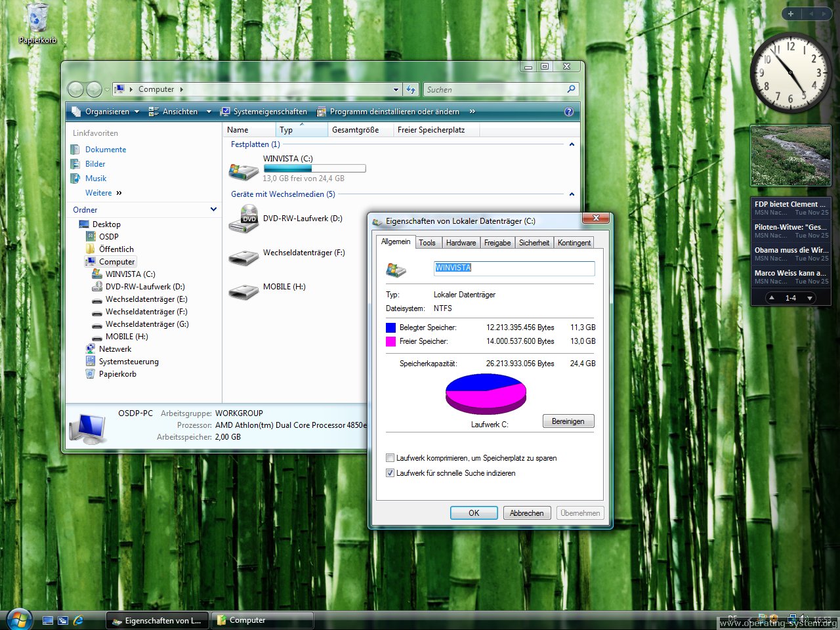Click the refresh button beside the address bar
840x630 pixels.
(411, 89)
